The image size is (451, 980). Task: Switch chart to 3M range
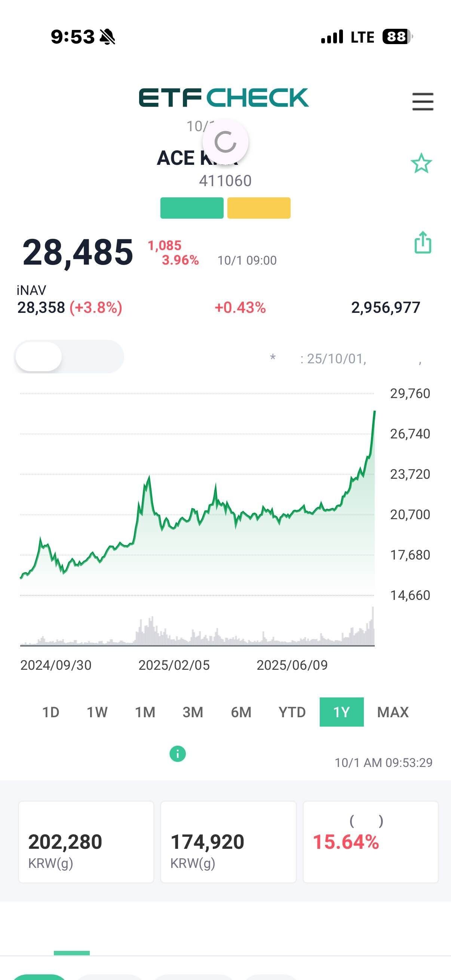[193, 712]
